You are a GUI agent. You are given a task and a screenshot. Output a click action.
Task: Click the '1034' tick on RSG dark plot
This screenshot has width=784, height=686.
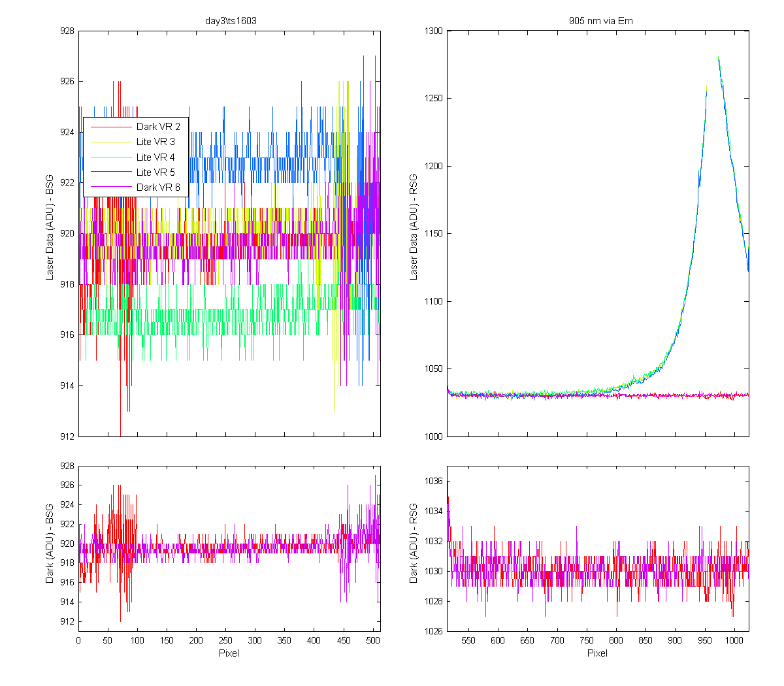pyautogui.click(x=434, y=512)
